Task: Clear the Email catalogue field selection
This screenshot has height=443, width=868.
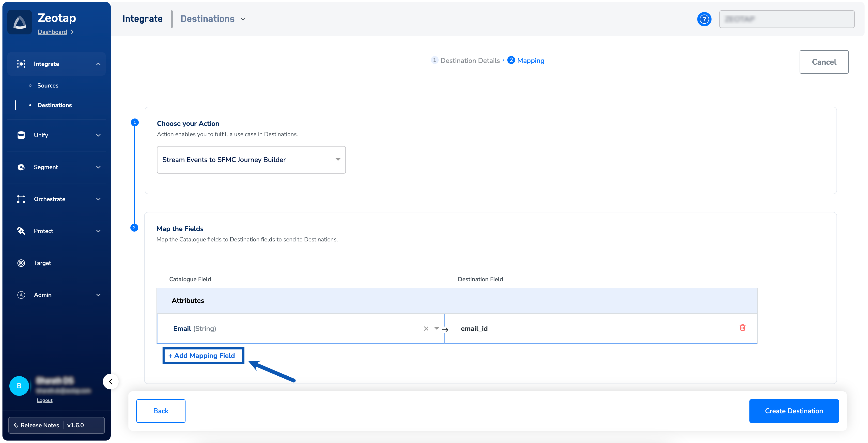Action: coord(426,328)
